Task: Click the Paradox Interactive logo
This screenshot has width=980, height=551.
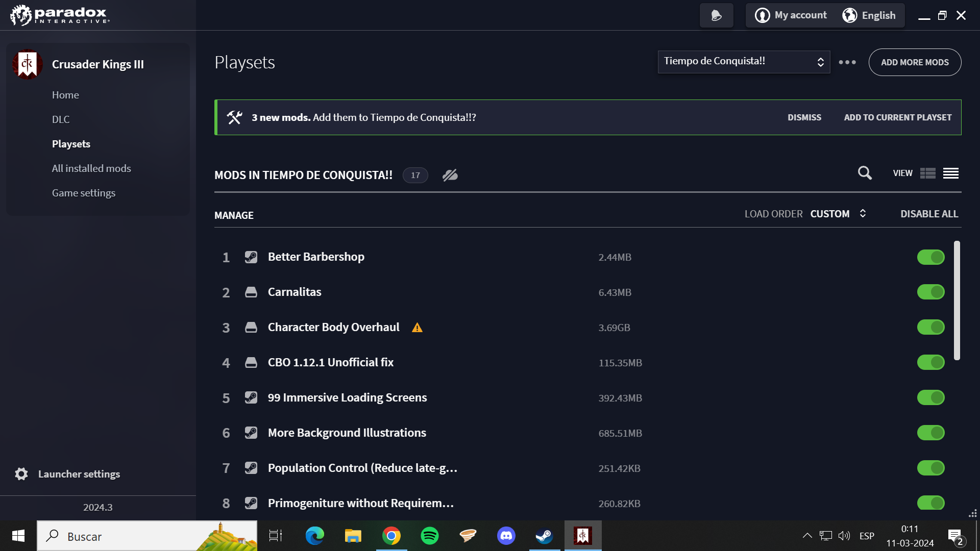Action: click(x=60, y=15)
